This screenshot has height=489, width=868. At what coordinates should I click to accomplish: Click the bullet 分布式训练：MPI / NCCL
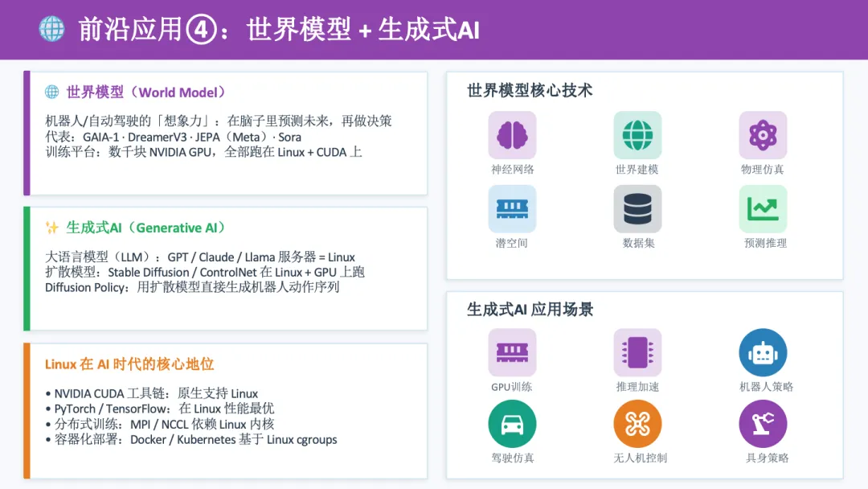pyautogui.click(x=159, y=424)
